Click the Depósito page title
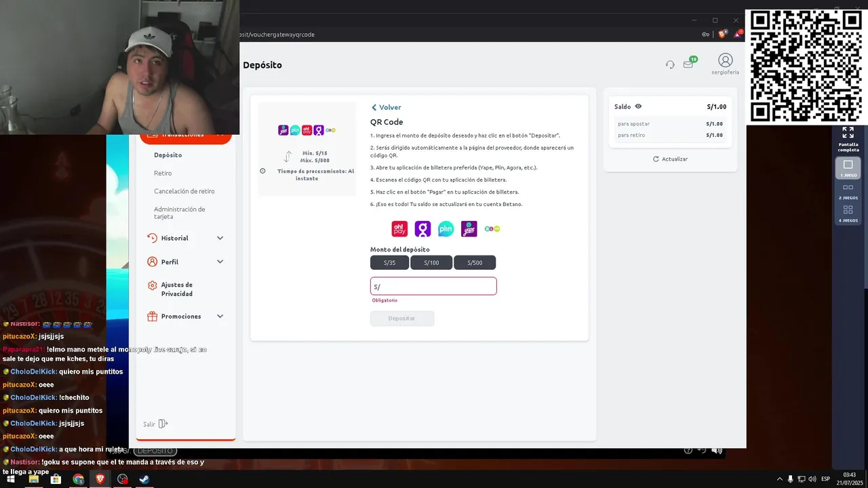868x488 pixels. tap(262, 65)
